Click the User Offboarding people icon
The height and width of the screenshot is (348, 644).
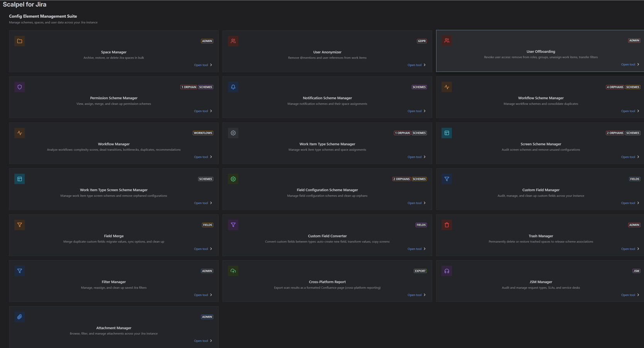pyautogui.click(x=447, y=41)
